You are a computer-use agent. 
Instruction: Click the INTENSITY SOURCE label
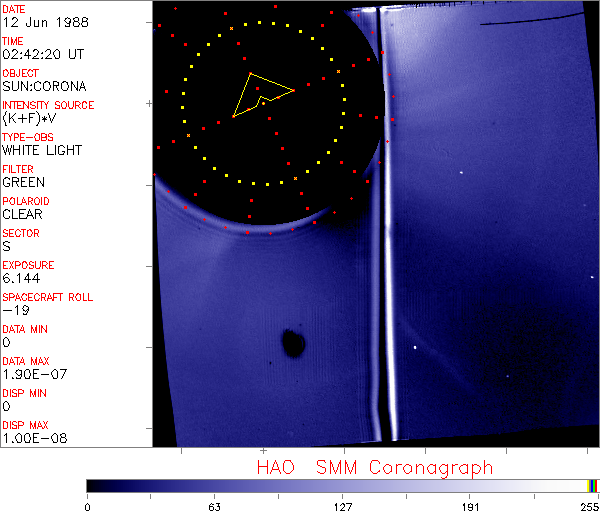48,105
